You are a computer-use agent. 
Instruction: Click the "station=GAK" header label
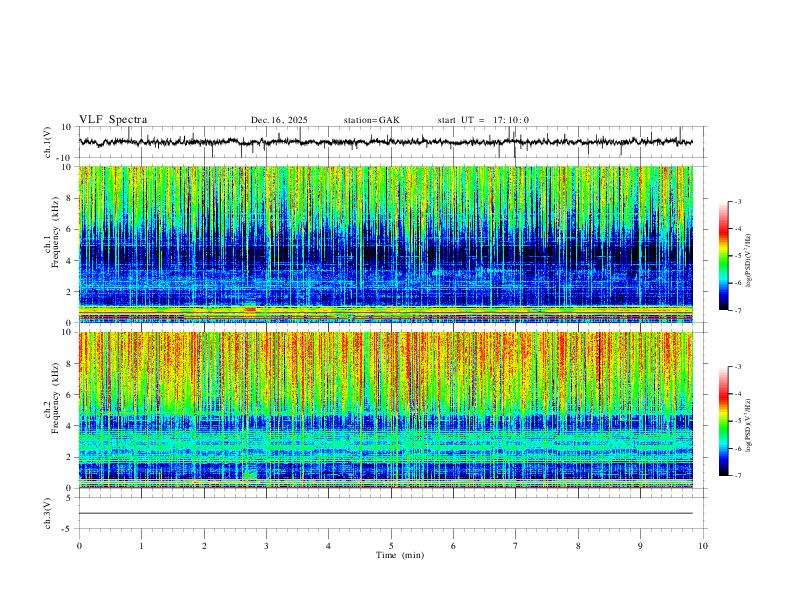(371, 120)
